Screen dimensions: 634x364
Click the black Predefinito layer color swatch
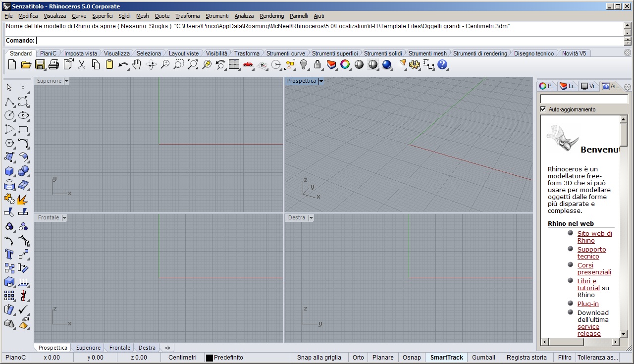209,358
